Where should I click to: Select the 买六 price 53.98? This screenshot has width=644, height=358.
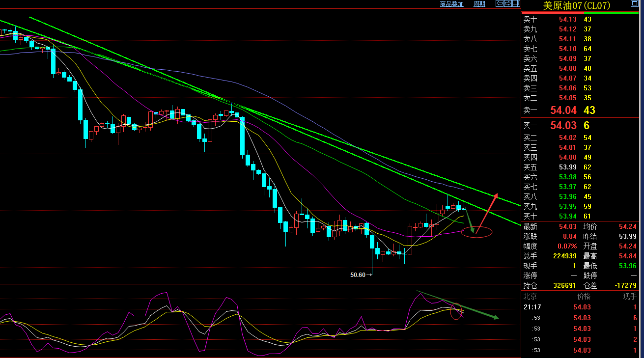(568, 177)
